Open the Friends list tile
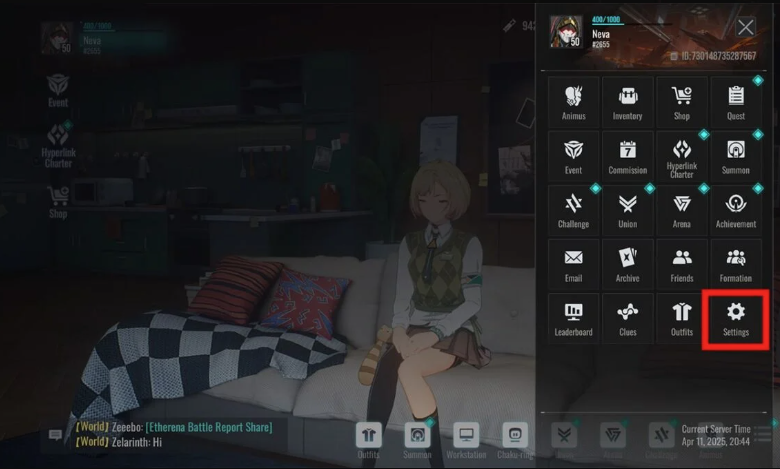The width and height of the screenshot is (780, 469). 682,264
